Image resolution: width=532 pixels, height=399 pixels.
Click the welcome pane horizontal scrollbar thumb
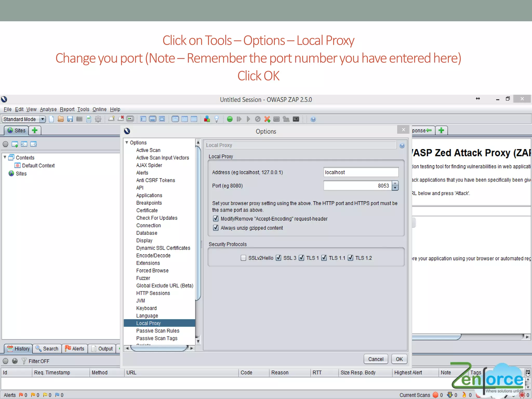click(x=436, y=337)
